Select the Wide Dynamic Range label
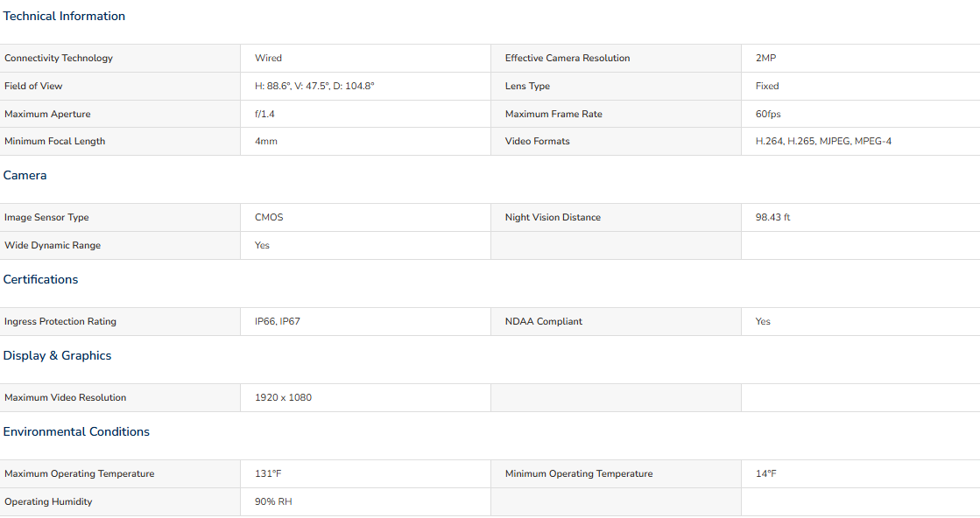 point(53,245)
